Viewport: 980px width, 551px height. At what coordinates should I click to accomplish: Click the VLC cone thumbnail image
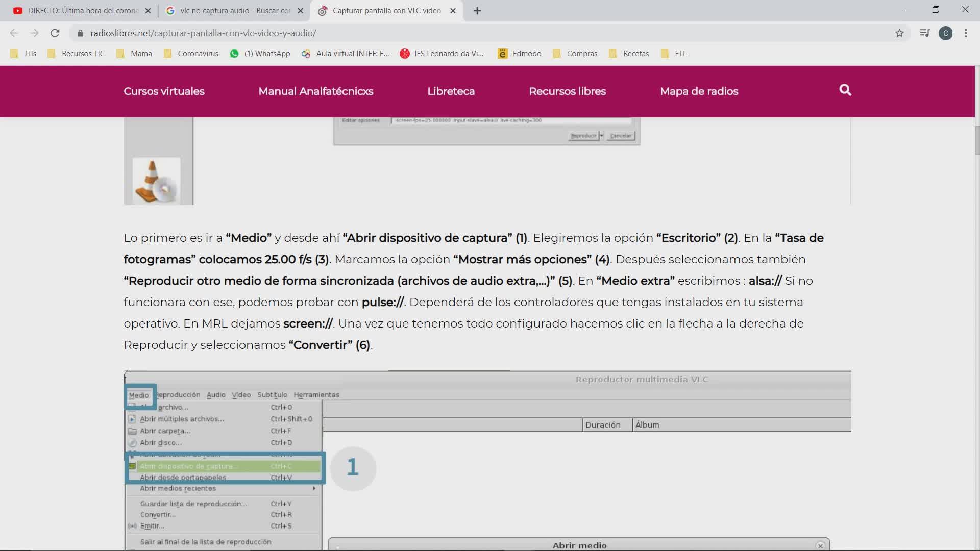point(156,181)
